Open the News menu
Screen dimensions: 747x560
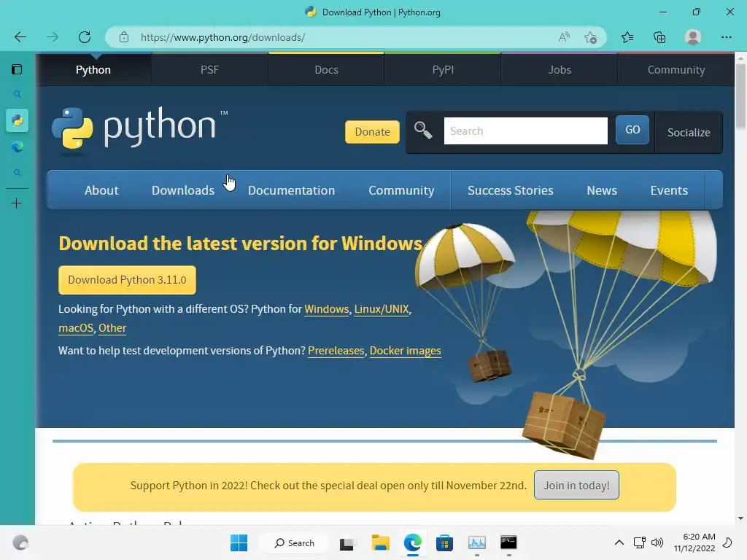[602, 190]
